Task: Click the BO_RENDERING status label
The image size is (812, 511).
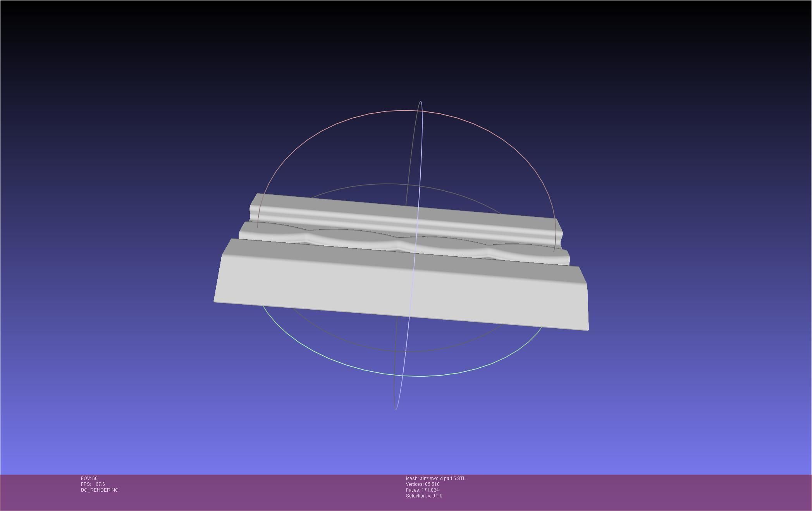Action: 100,490
